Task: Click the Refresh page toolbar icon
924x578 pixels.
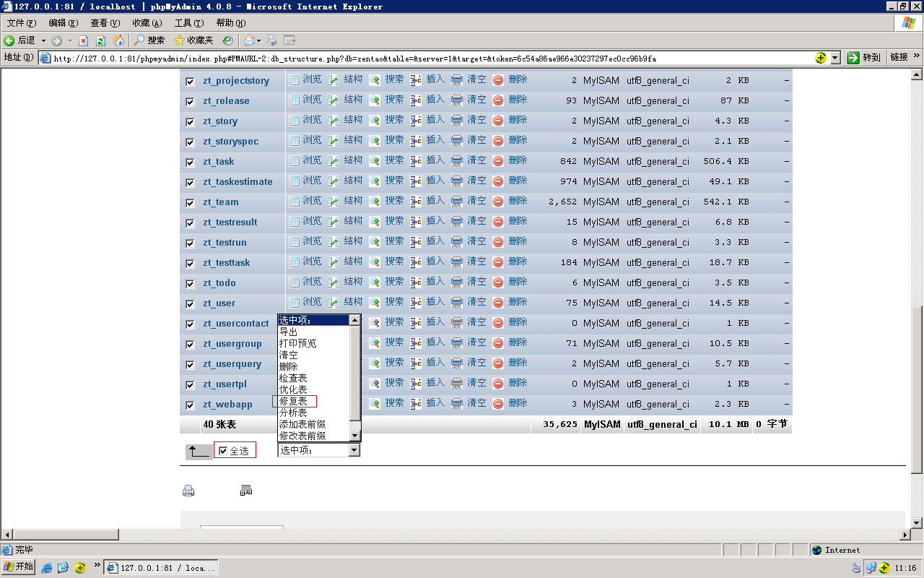Action: tap(101, 40)
